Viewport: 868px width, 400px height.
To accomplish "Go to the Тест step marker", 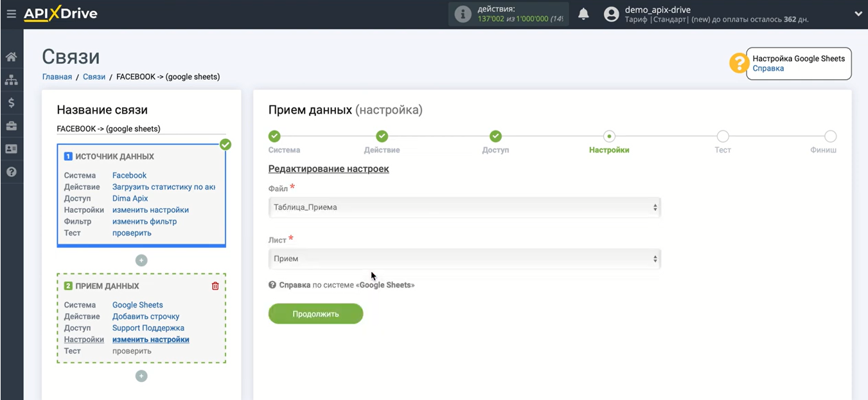I will click(x=723, y=136).
